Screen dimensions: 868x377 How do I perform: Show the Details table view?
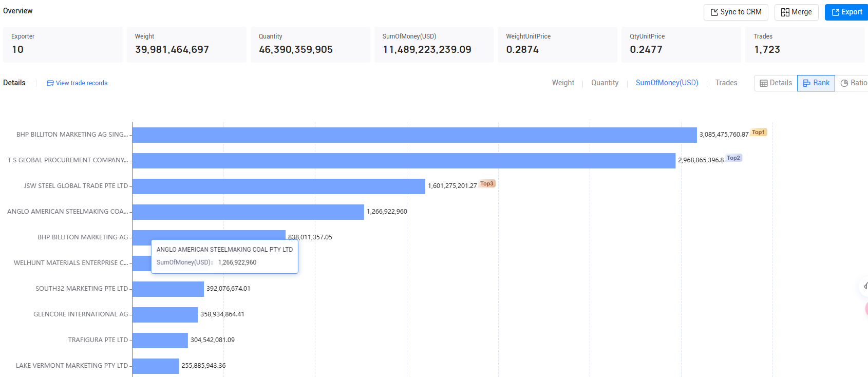pos(776,83)
